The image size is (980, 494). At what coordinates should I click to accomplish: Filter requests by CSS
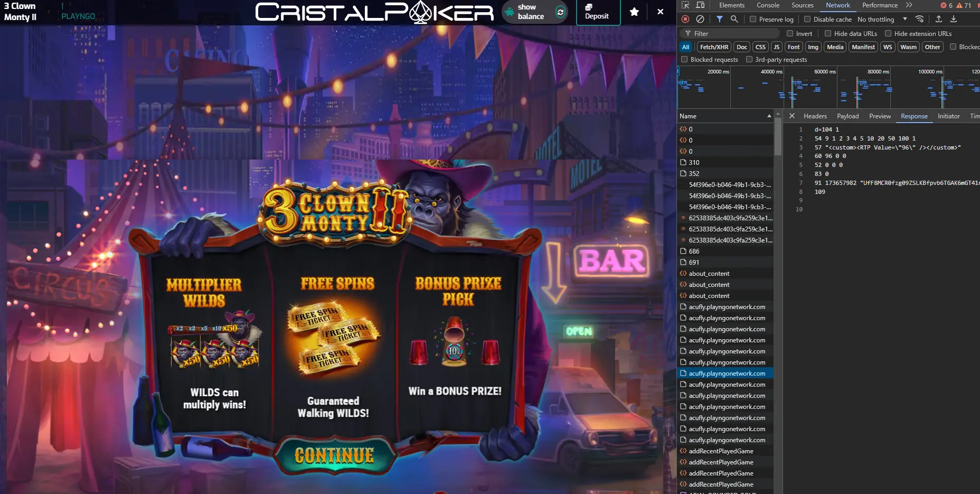point(760,46)
